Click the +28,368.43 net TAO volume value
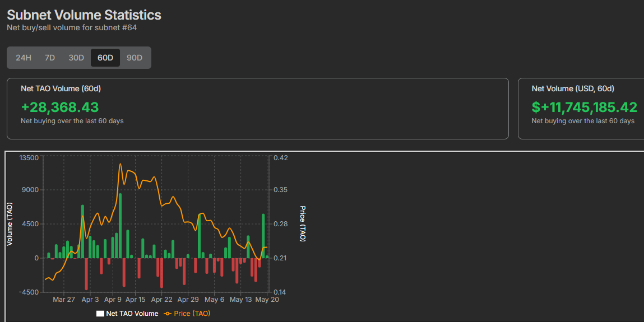Viewport: 644px width, 322px height. click(x=60, y=107)
